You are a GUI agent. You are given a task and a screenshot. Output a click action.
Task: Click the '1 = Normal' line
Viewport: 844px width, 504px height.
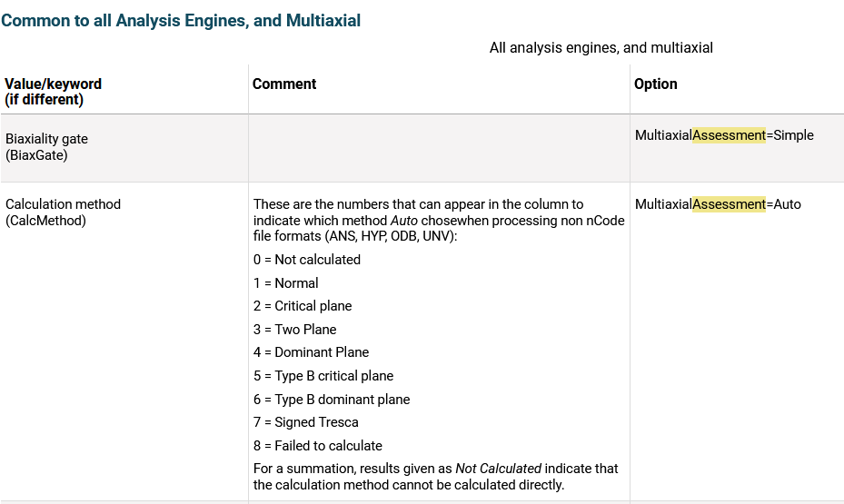click(x=286, y=283)
